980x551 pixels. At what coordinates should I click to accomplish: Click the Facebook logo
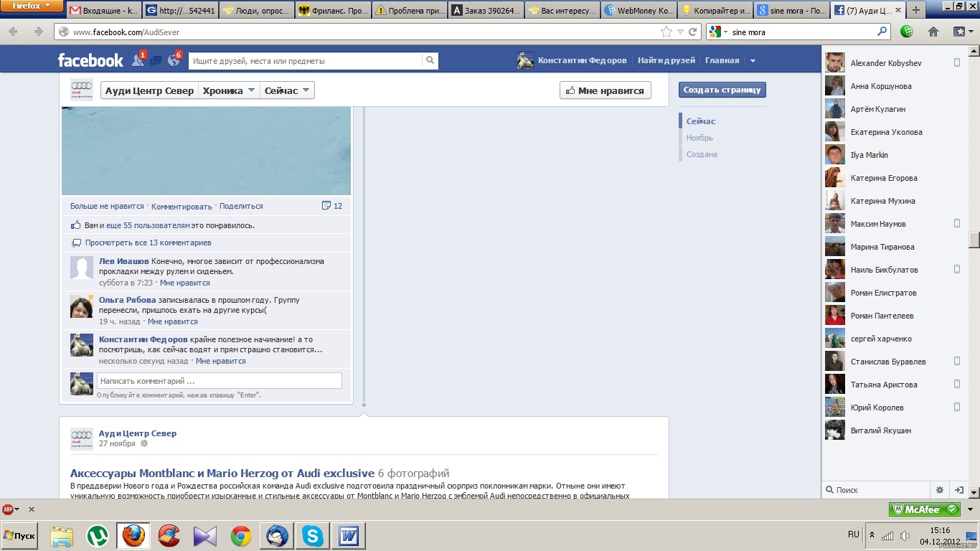(x=90, y=61)
